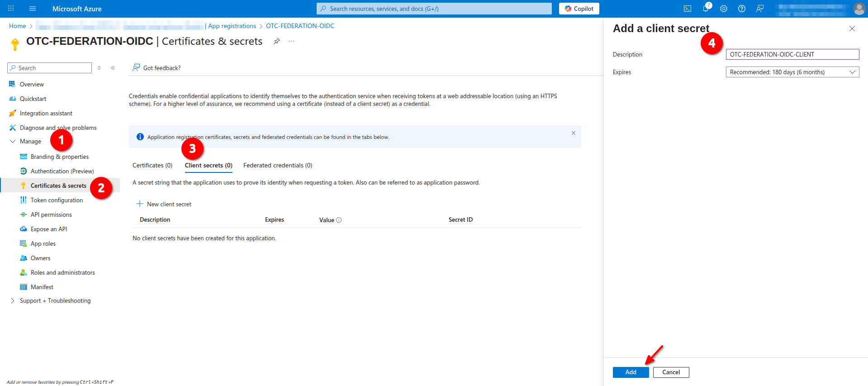Switch to the Certificates (0) tab
The height and width of the screenshot is (386, 868).
click(152, 165)
